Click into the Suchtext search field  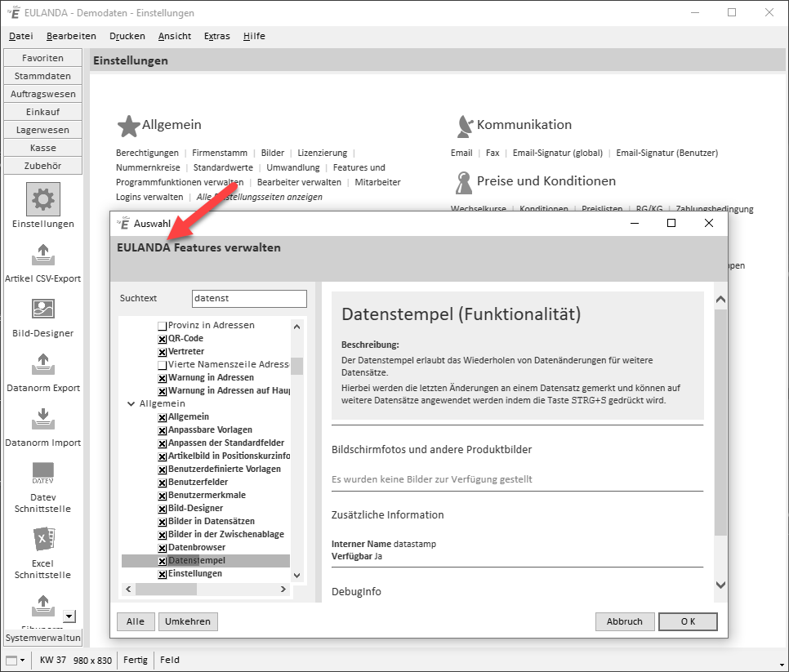pyautogui.click(x=249, y=299)
